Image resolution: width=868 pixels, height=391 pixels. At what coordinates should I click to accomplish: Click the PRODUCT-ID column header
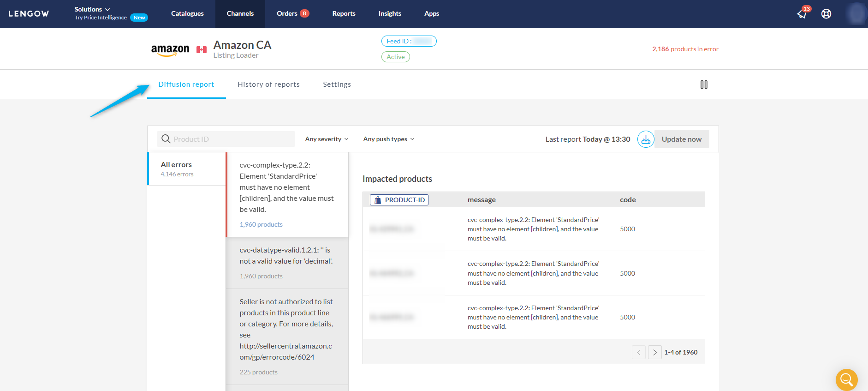399,200
